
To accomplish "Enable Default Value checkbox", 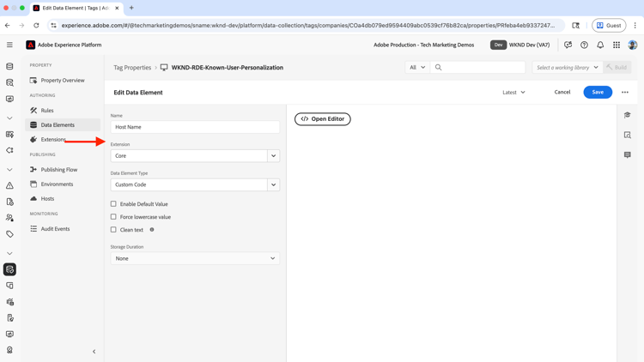I will (113, 204).
